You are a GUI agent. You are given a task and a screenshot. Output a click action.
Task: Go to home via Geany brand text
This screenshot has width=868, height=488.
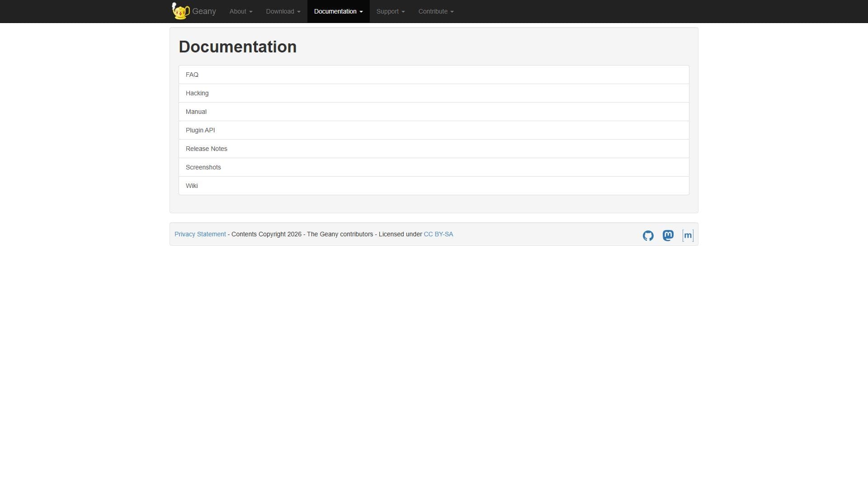(204, 11)
